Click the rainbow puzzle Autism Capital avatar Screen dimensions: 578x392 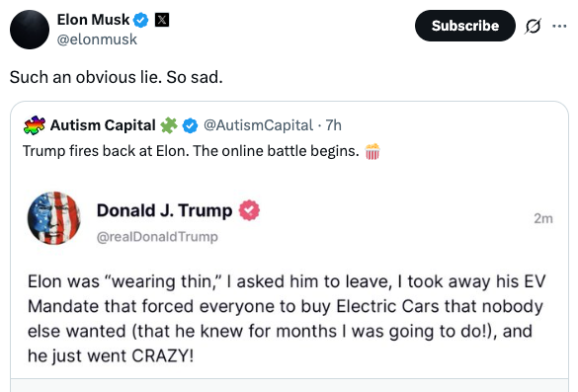(35, 124)
